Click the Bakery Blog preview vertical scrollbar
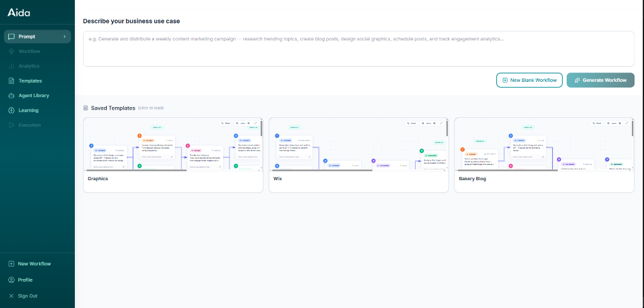This screenshot has width=644, height=308. pos(633,128)
